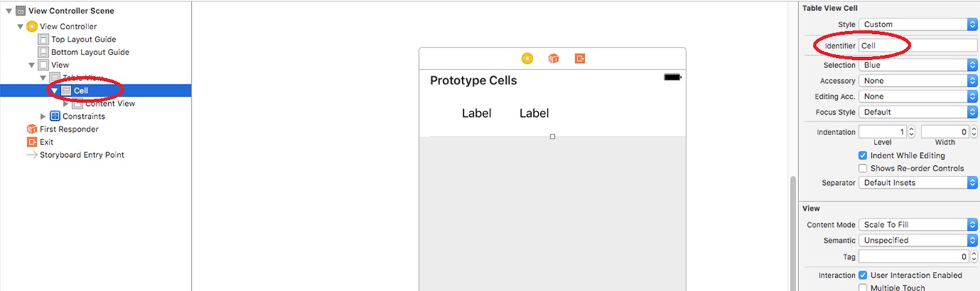Viewport: 980px width, 291px height.
Task: Open the Separator dropdown Default Insets
Action: click(x=917, y=183)
